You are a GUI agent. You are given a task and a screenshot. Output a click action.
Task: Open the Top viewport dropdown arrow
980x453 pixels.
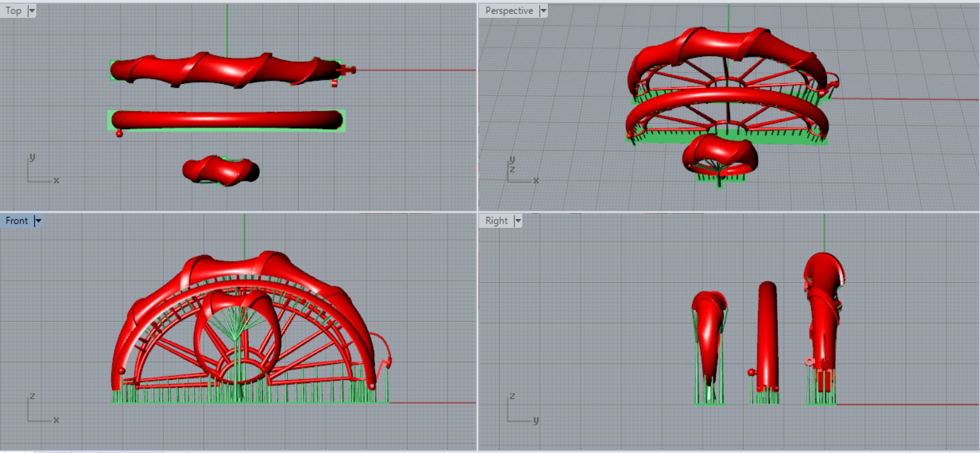pyautogui.click(x=32, y=11)
